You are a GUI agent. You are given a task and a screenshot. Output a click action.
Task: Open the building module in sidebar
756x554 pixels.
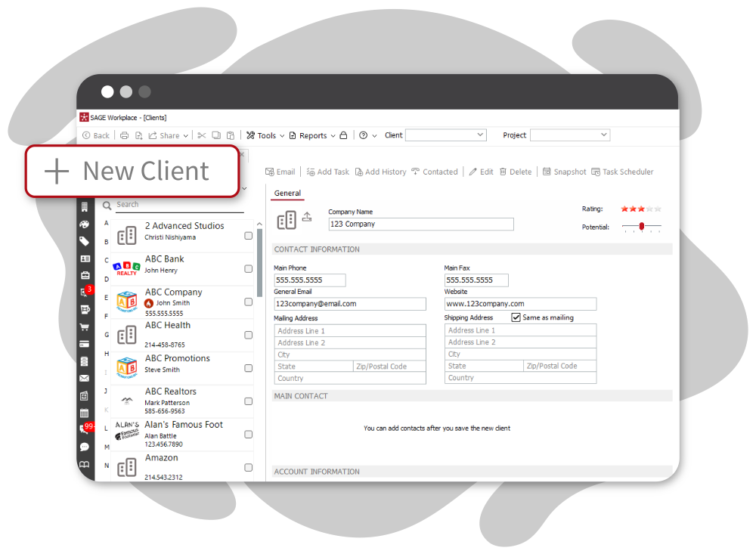click(x=85, y=207)
